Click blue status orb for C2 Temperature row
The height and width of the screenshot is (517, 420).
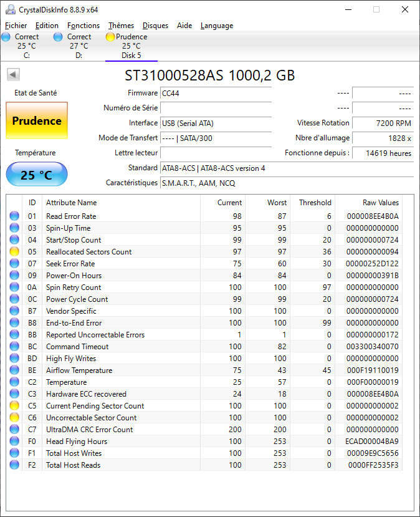14,382
